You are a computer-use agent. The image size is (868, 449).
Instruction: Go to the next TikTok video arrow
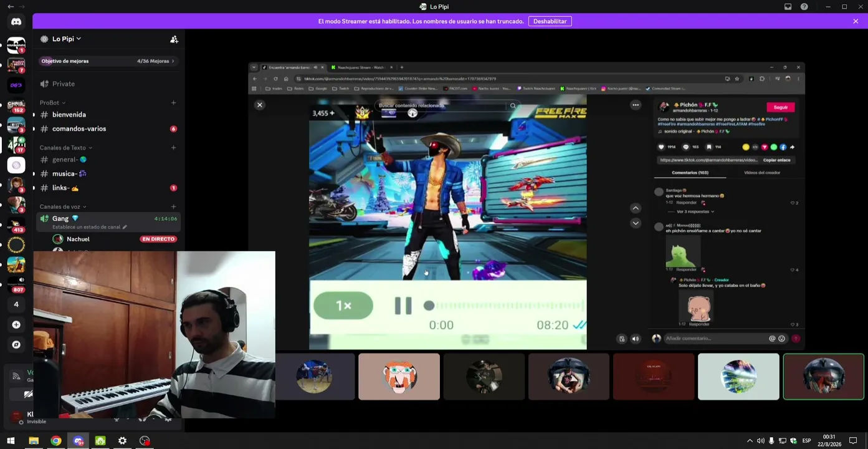636,223
